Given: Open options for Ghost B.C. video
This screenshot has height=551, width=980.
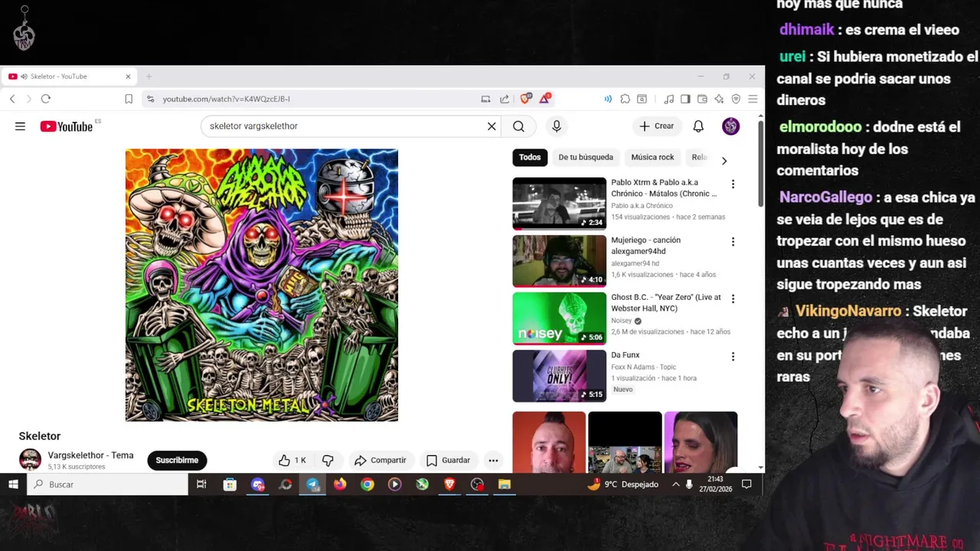Looking at the screenshot, I should point(733,298).
